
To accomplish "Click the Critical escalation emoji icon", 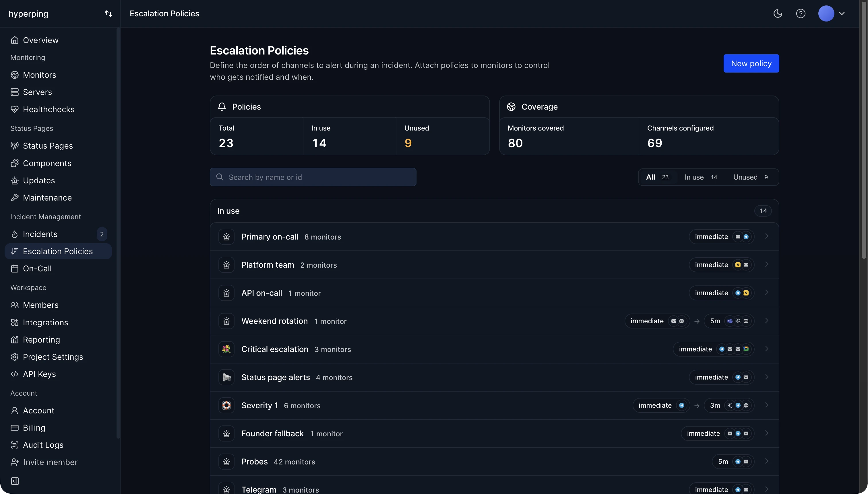I will click(226, 349).
